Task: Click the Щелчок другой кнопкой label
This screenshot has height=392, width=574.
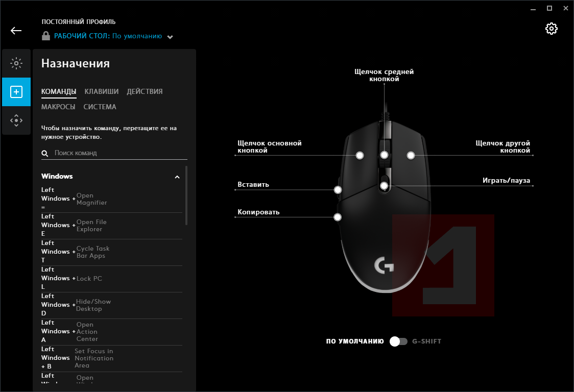Action: (x=503, y=146)
